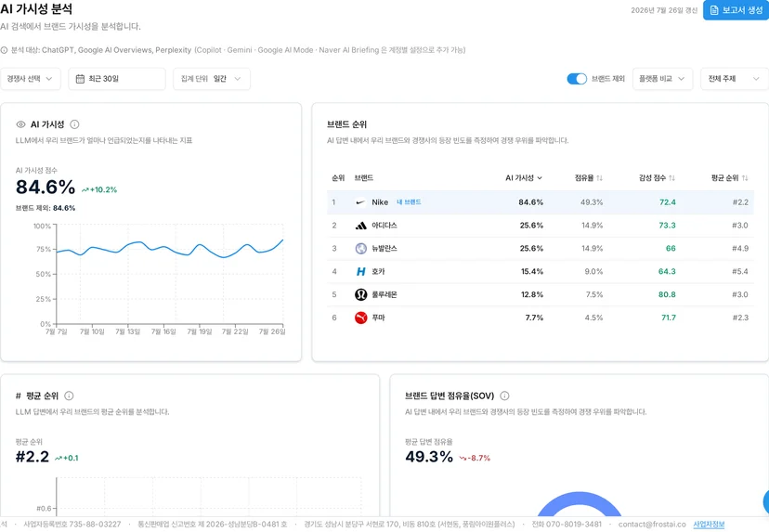The width and height of the screenshot is (769, 532).
Task: Click the Nike swoosh logo icon
Action: coord(360,202)
